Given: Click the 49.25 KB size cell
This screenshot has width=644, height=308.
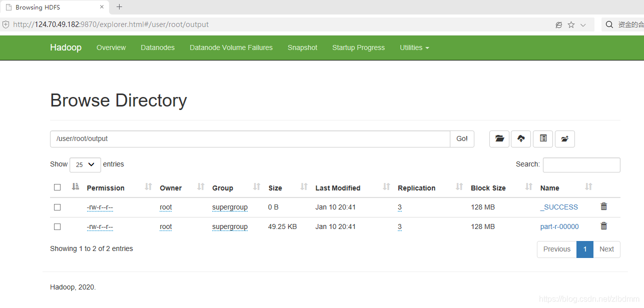Looking at the screenshot, I should 283,226.
